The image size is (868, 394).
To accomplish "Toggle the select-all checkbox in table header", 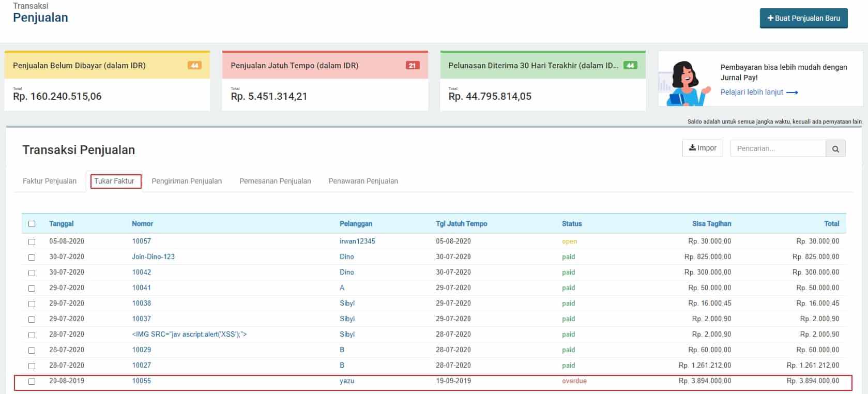I will (x=32, y=224).
